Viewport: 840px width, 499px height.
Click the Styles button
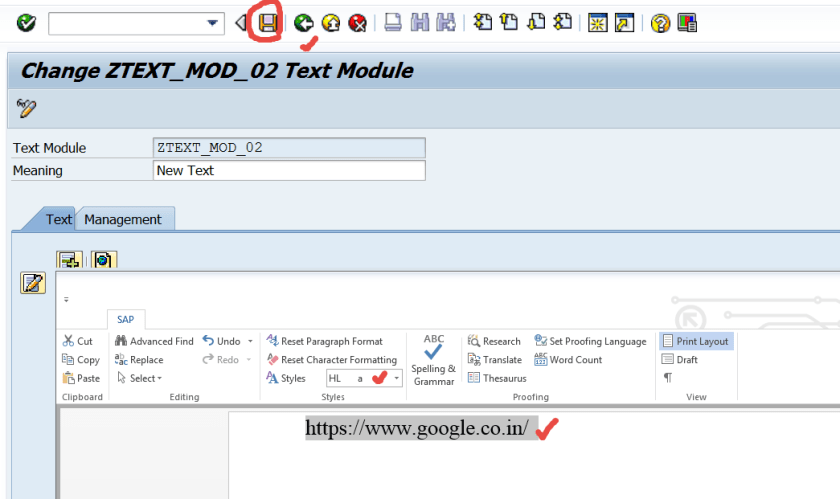[286, 378]
